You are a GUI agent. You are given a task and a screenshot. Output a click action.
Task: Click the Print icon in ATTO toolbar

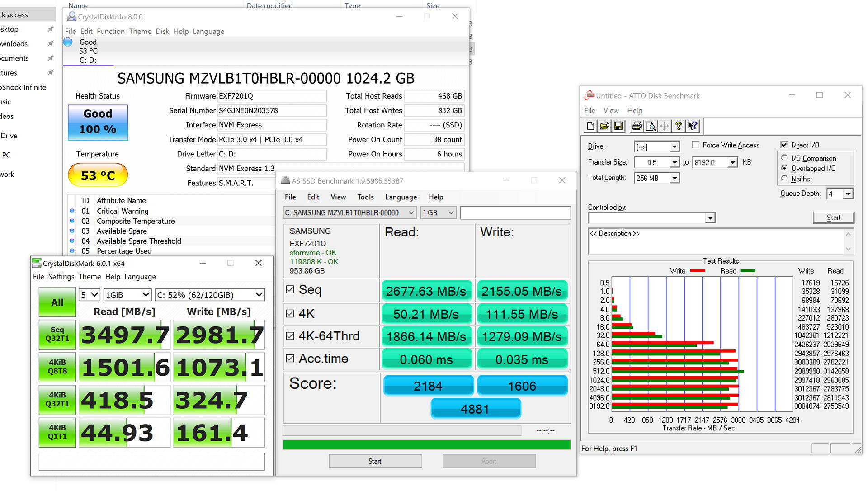637,126
